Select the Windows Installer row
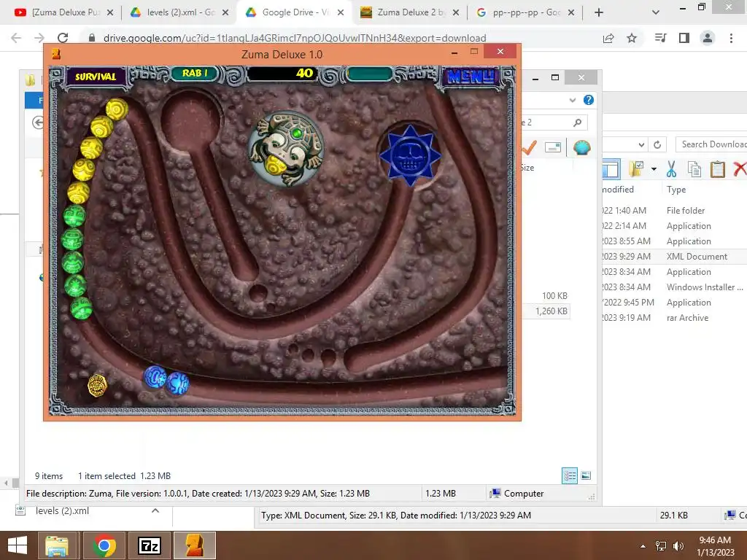747x560 pixels. tap(674, 287)
